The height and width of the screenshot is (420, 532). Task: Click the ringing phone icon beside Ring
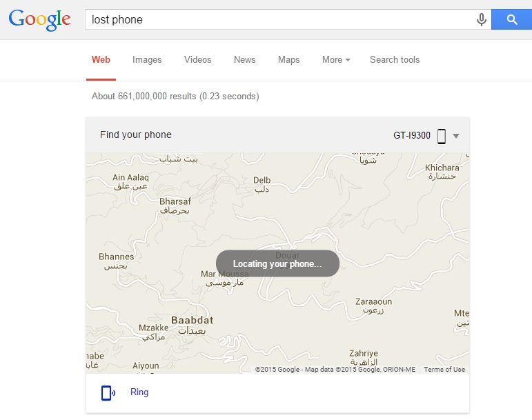[108, 393]
